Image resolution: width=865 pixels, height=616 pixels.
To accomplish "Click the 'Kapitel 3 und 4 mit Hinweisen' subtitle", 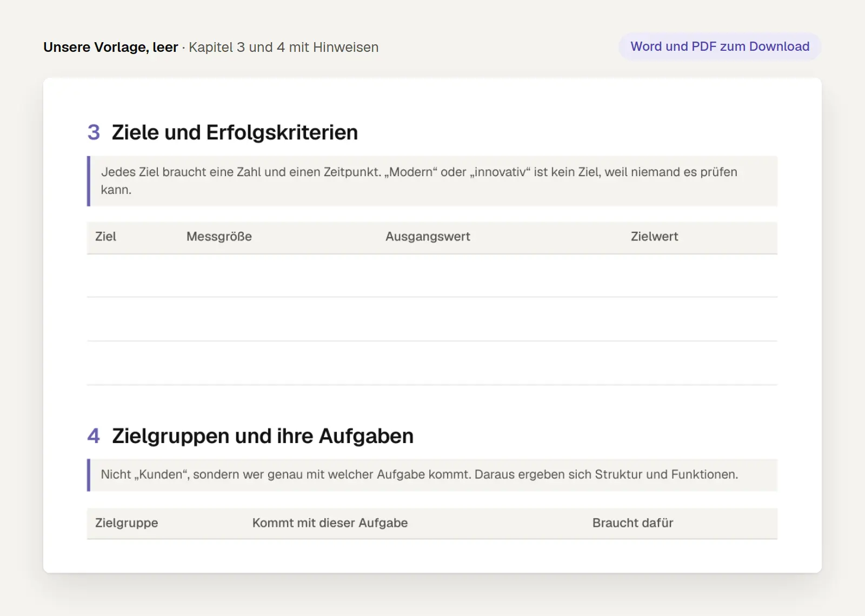I will click(283, 48).
